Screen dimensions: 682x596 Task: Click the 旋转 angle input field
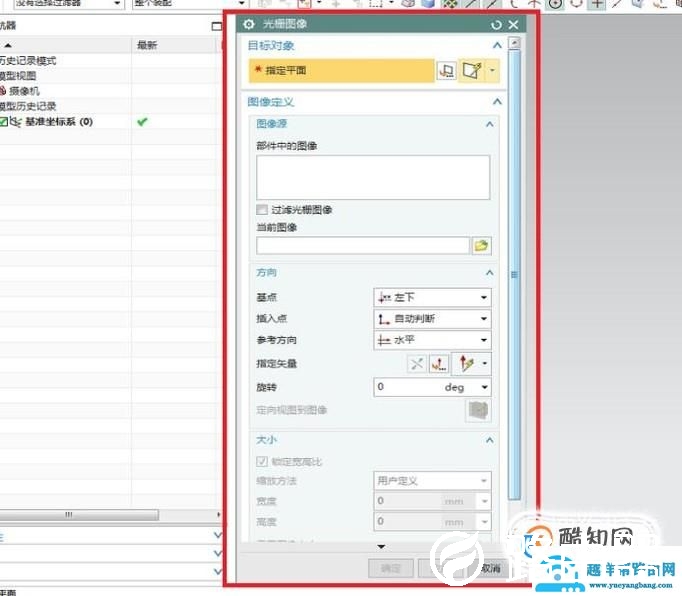click(407, 387)
